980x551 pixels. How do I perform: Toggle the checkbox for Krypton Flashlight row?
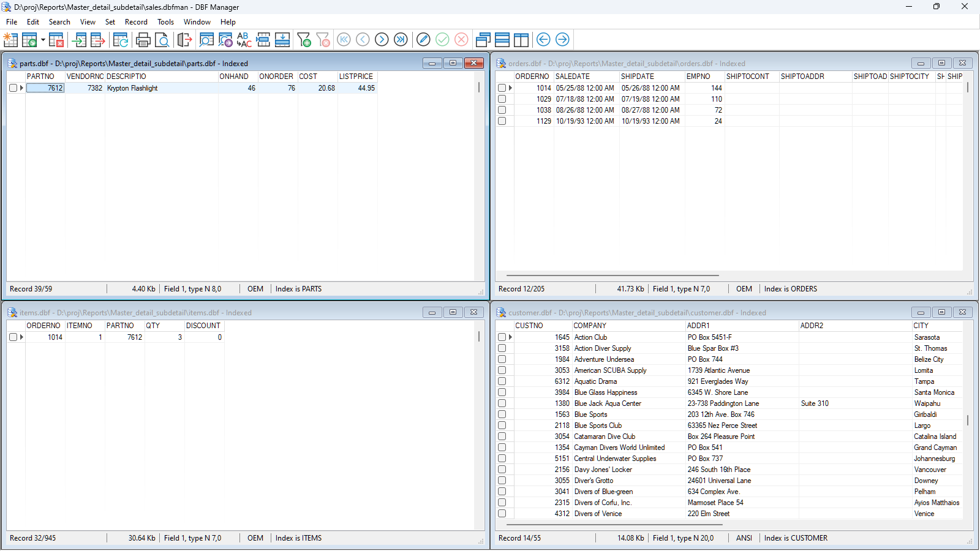(x=13, y=88)
